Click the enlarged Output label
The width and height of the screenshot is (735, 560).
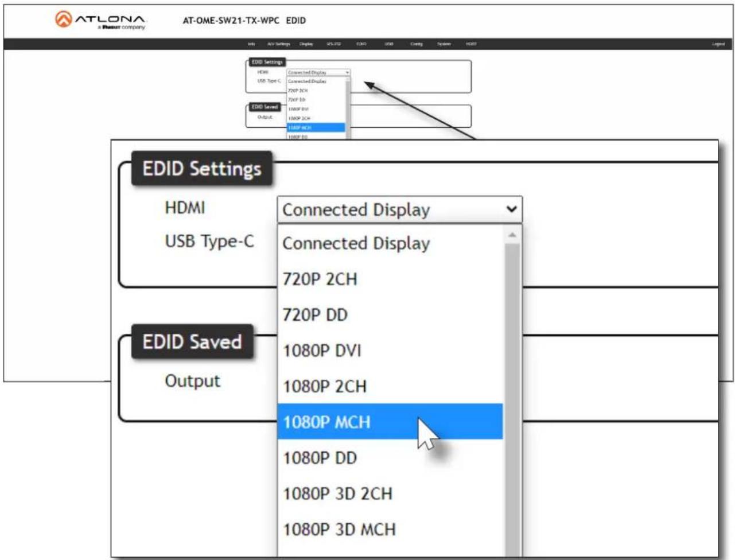tap(192, 381)
